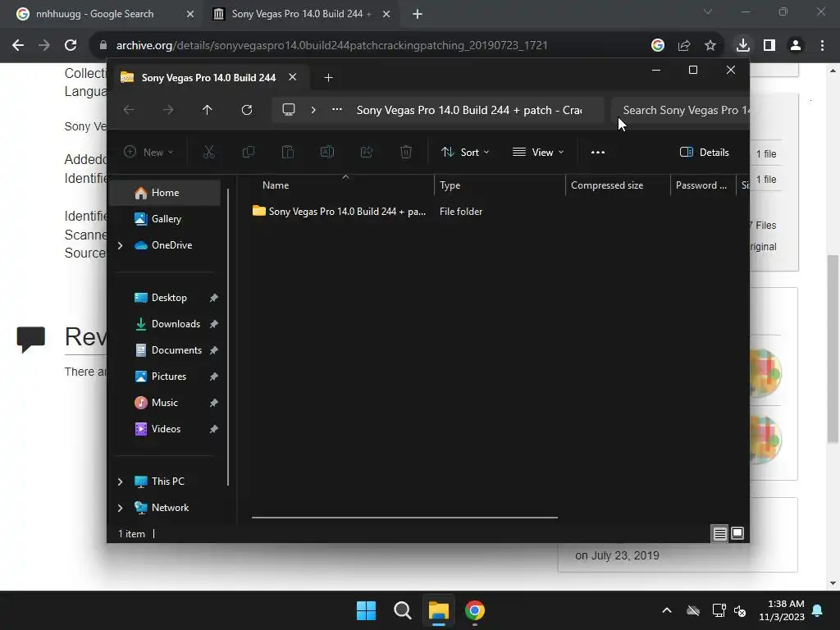
Task: Toggle the Details pane button
Action: (704, 153)
